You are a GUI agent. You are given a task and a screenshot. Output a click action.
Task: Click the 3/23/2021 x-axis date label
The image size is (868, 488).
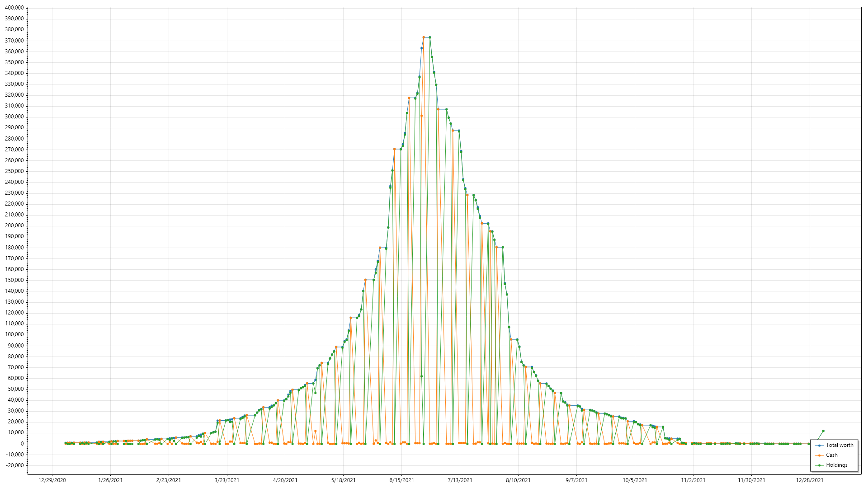[227, 480]
